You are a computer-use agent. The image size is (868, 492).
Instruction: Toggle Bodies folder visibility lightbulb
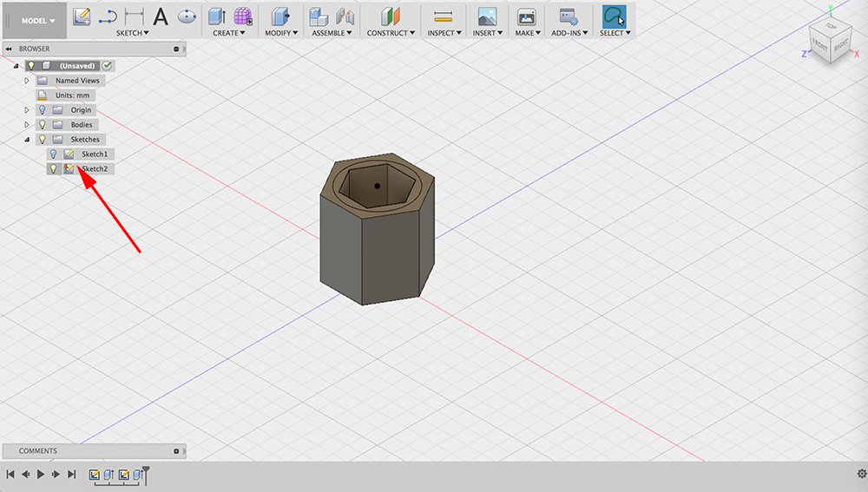point(42,125)
